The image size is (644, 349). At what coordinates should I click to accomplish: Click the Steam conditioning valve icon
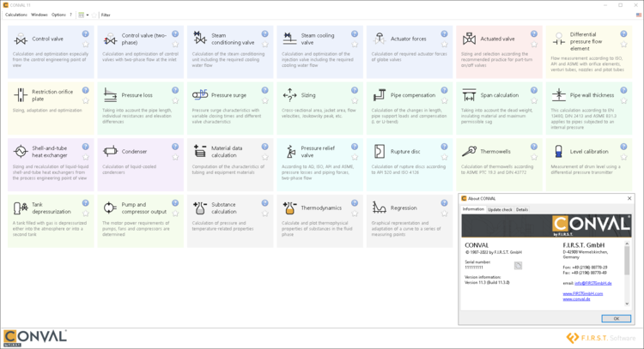[x=200, y=39]
